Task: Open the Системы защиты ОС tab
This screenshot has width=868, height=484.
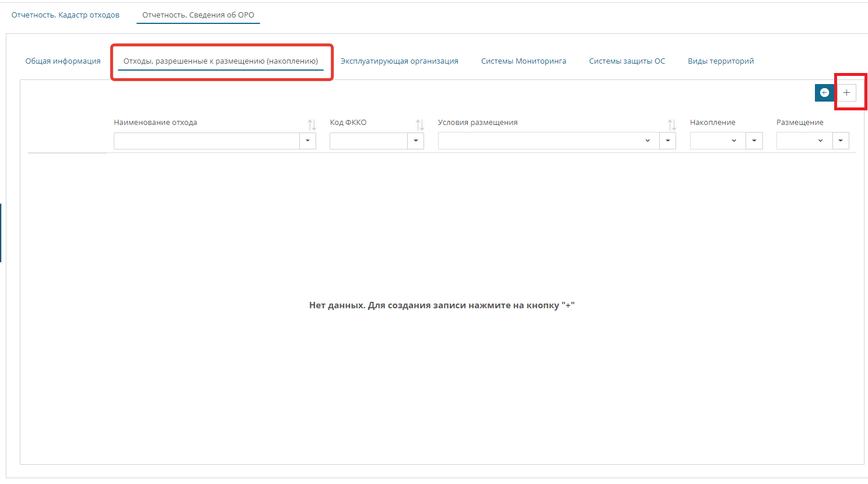Action: coord(626,60)
